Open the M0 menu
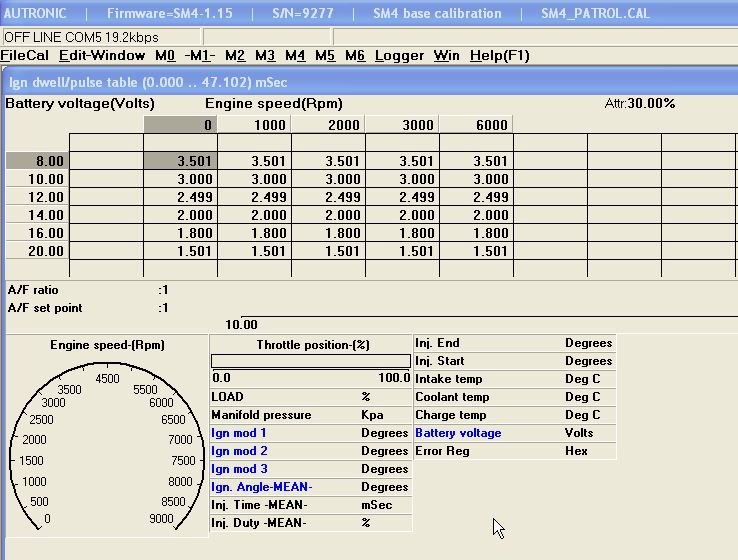 click(165, 56)
